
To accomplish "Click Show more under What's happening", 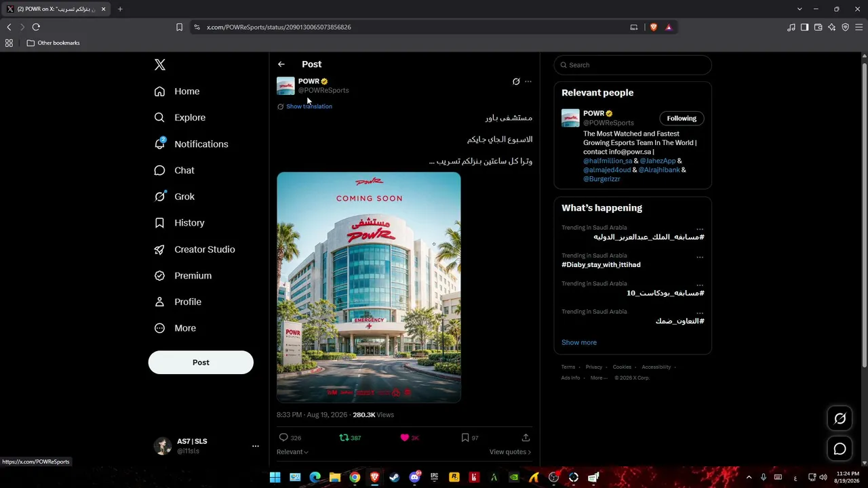I will point(579,343).
